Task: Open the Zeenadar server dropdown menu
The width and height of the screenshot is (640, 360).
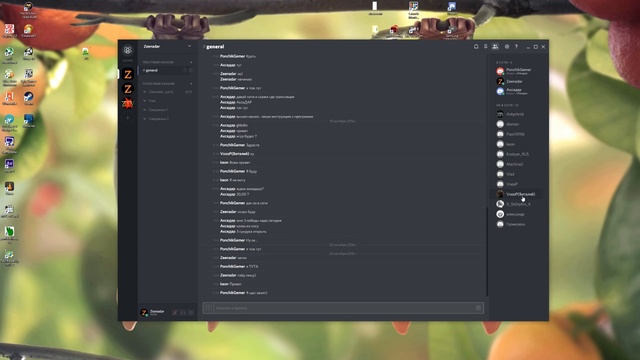Action: click(x=189, y=46)
